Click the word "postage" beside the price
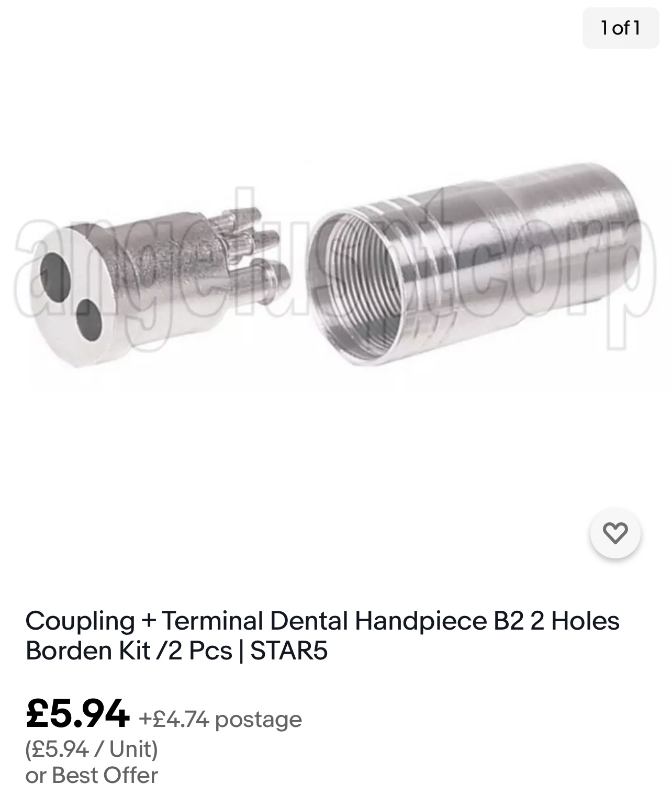The height and width of the screenshot is (795, 672). point(259,719)
